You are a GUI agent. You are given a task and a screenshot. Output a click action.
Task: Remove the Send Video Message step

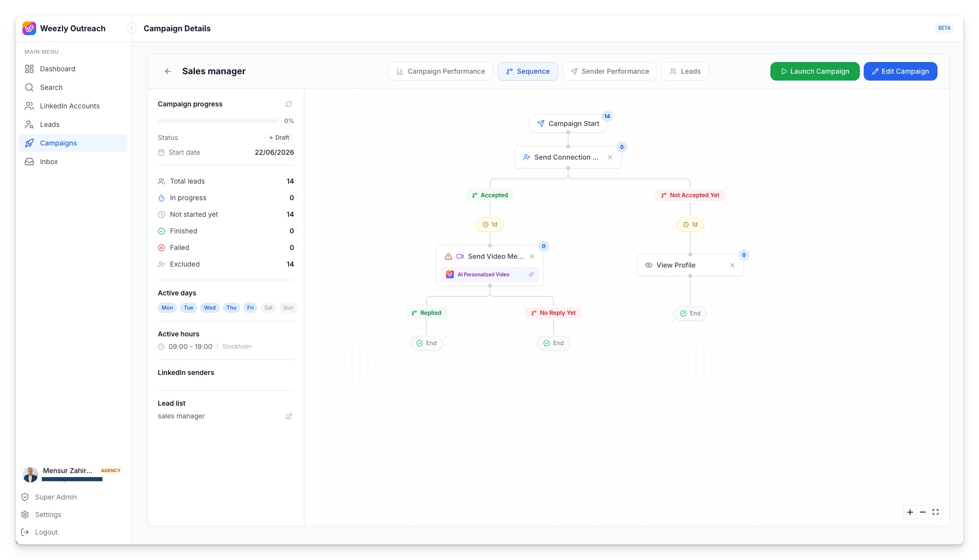point(532,256)
